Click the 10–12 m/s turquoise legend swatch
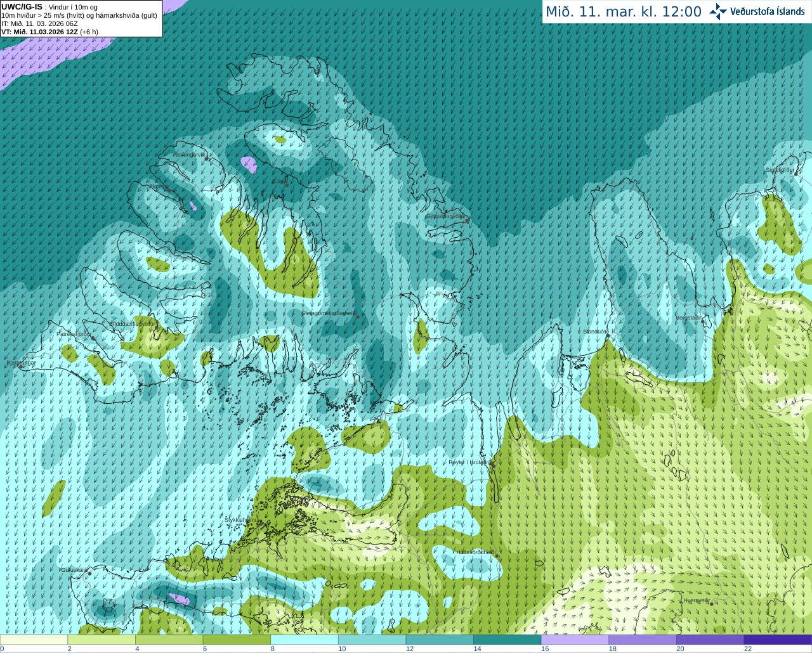 pyautogui.click(x=372, y=640)
